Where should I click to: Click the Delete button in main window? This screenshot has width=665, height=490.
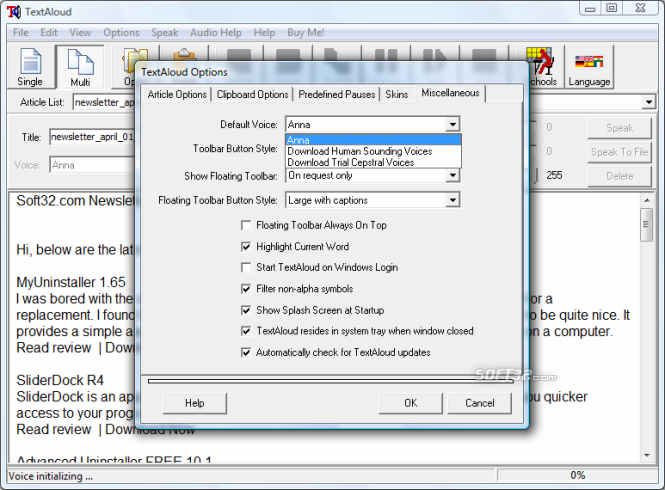[x=619, y=176]
